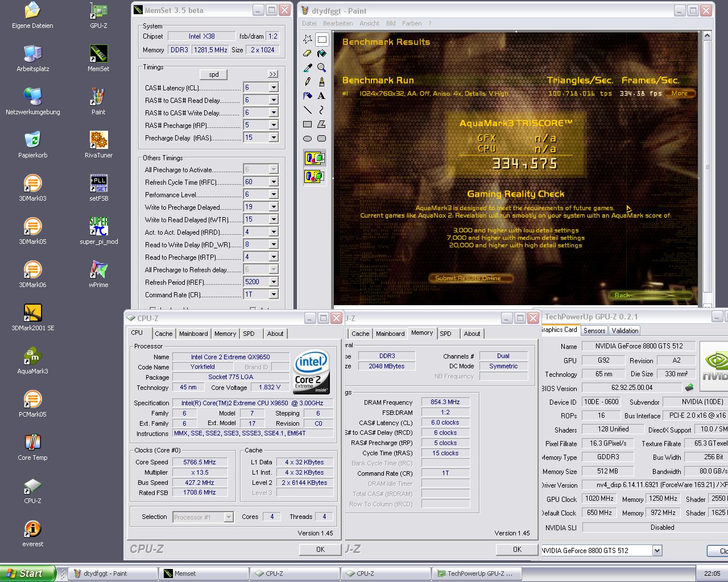
Task: Open the Command Rate (CR) dropdown in MemSet
Action: pyautogui.click(x=274, y=294)
